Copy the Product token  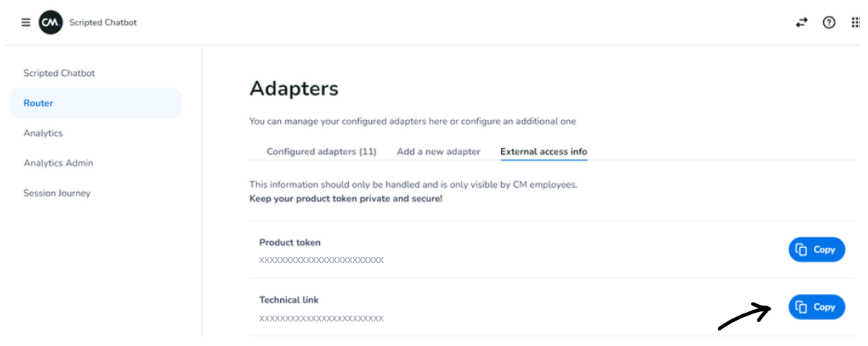coord(816,250)
